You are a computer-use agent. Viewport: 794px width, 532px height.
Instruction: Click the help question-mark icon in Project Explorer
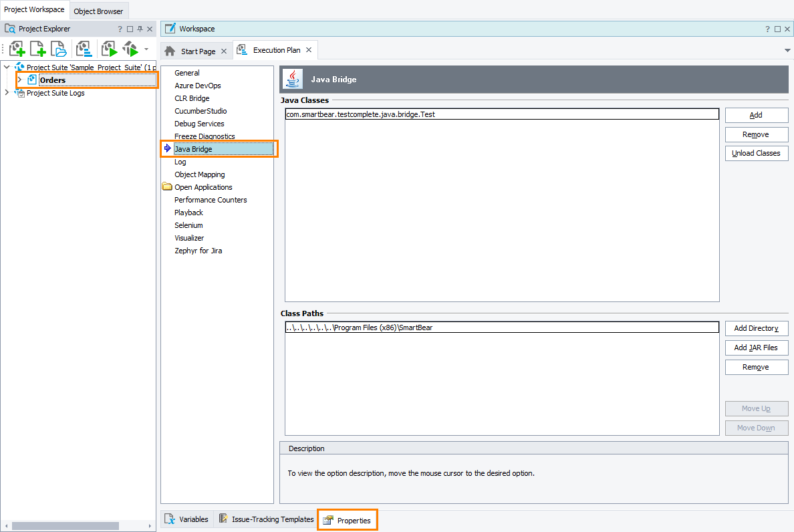(119, 29)
